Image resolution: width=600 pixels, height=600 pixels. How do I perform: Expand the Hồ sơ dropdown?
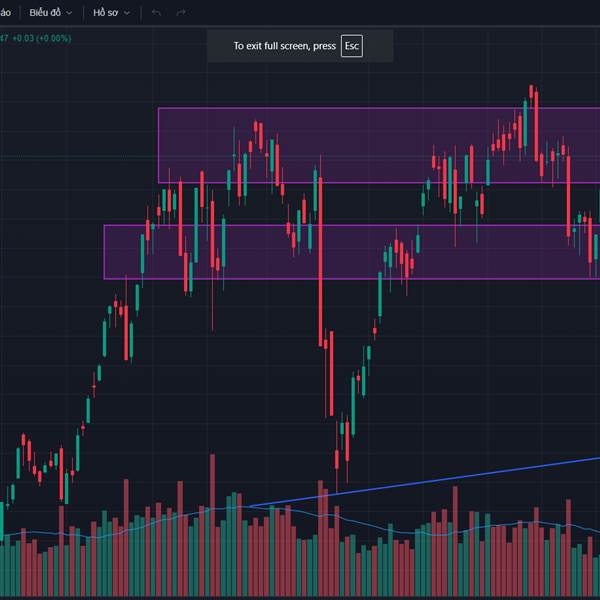pos(110,13)
